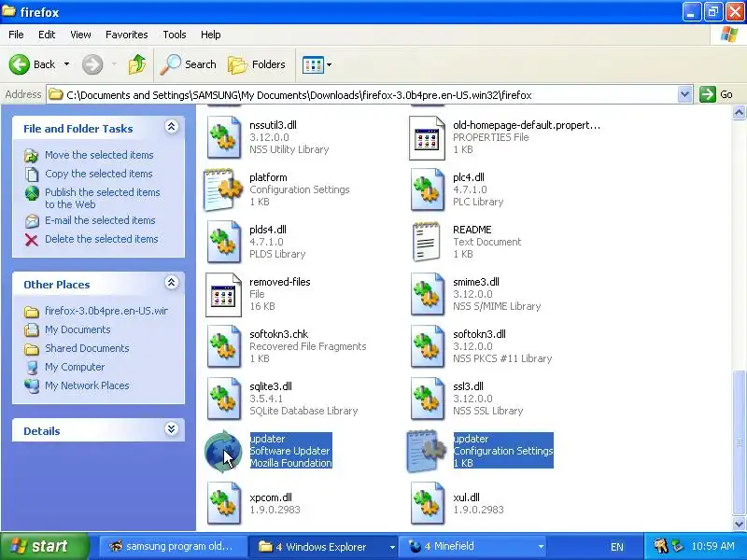Select the ssl3.dll file icon

tap(427, 399)
